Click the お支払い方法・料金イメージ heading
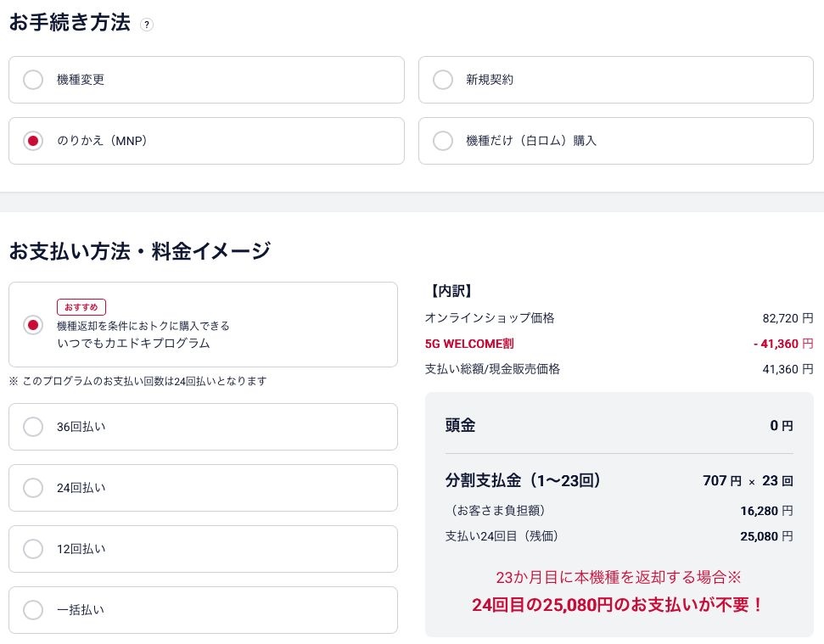 pyautogui.click(x=140, y=250)
